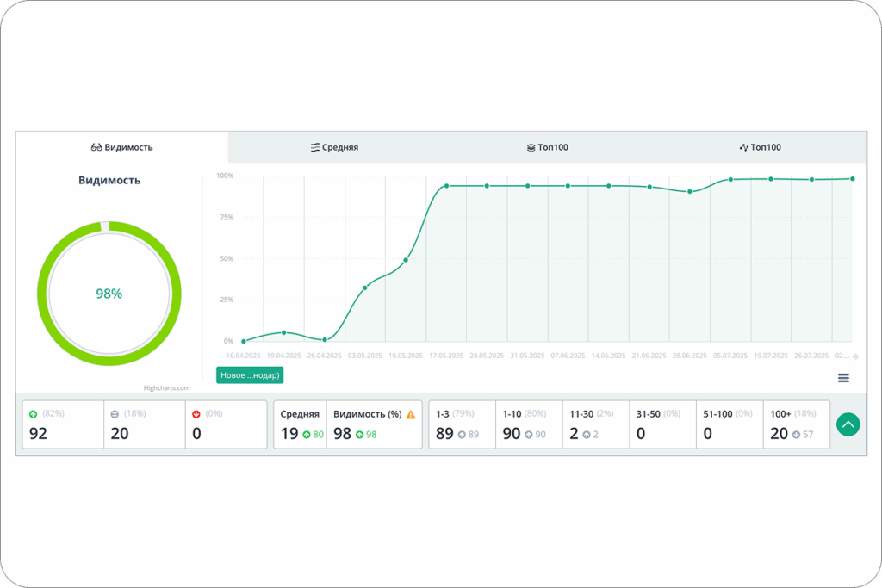Screen dimensions: 882x588
Task: Collapse the panel with green chevron-up button
Action: click(848, 424)
